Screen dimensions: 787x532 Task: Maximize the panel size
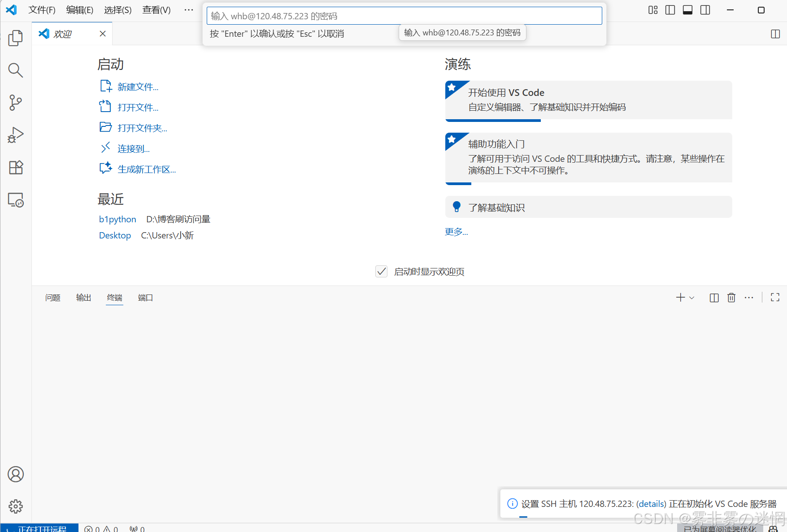[x=775, y=297]
